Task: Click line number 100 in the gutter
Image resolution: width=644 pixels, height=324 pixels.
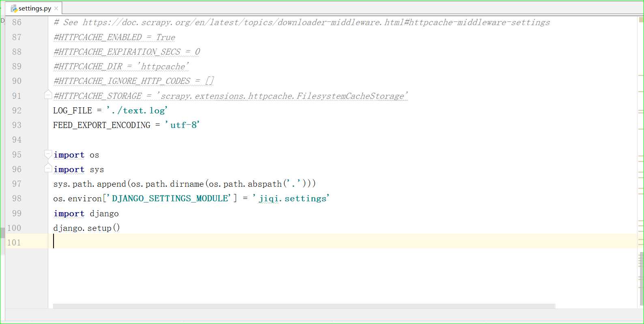Action: (14, 228)
